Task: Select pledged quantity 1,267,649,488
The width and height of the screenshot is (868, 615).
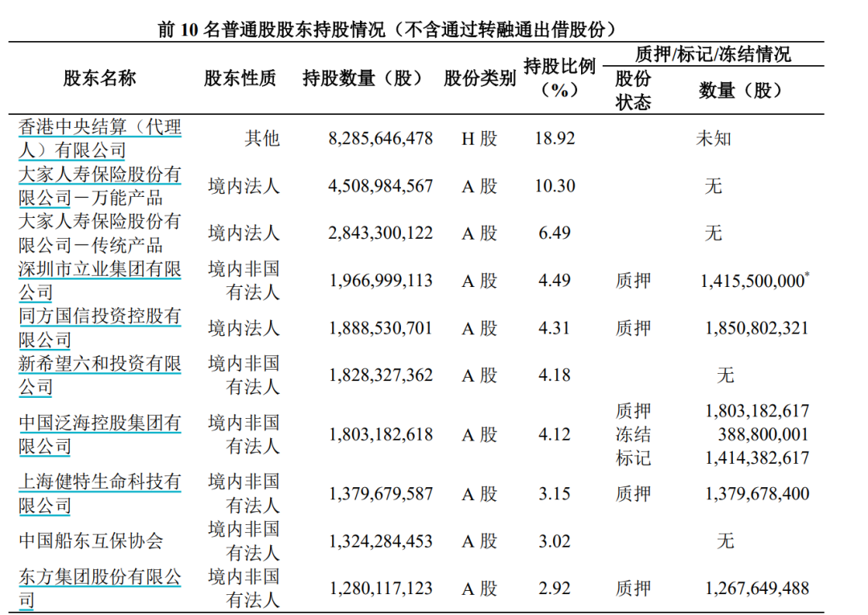Action: coord(757,588)
